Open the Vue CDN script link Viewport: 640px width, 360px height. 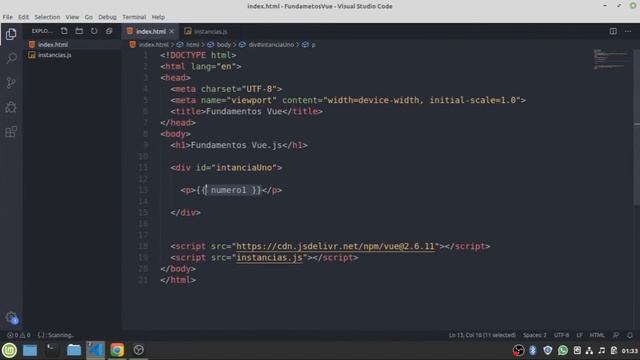[336, 247]
